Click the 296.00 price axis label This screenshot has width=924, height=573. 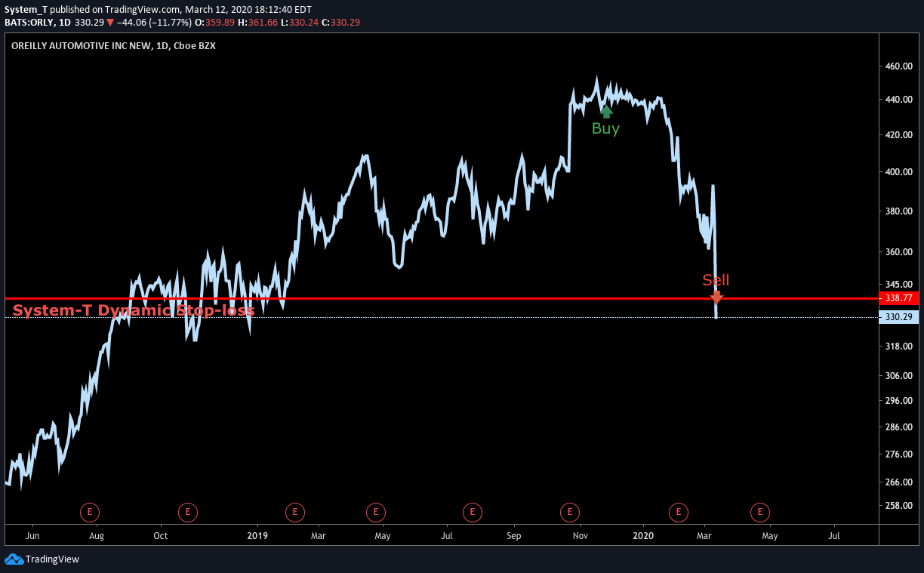point(898,402)
